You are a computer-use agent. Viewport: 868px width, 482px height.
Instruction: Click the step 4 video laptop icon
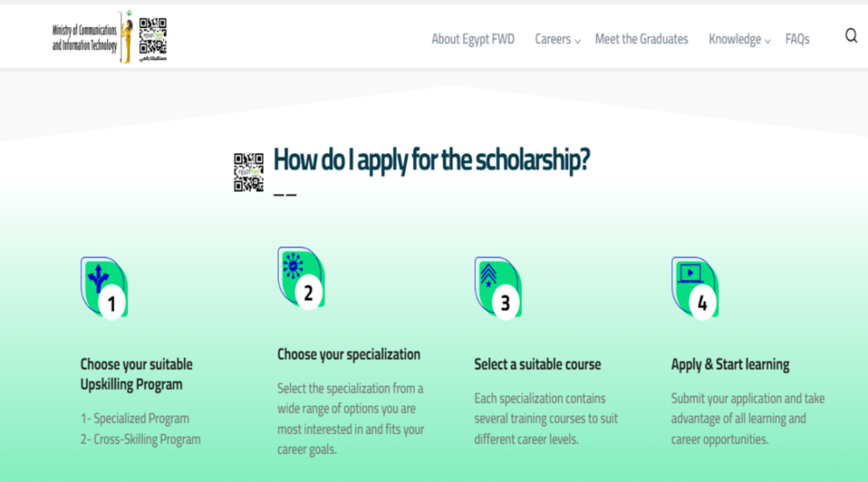coord(695,287)
